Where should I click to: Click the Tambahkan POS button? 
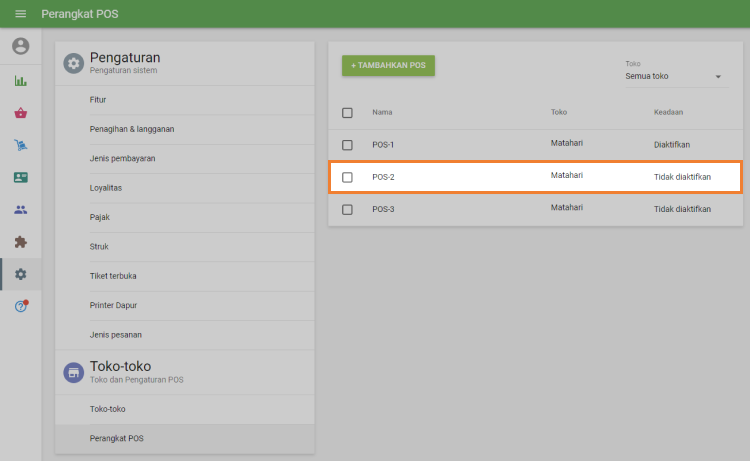pyautogui.click(x=388, y=65)
